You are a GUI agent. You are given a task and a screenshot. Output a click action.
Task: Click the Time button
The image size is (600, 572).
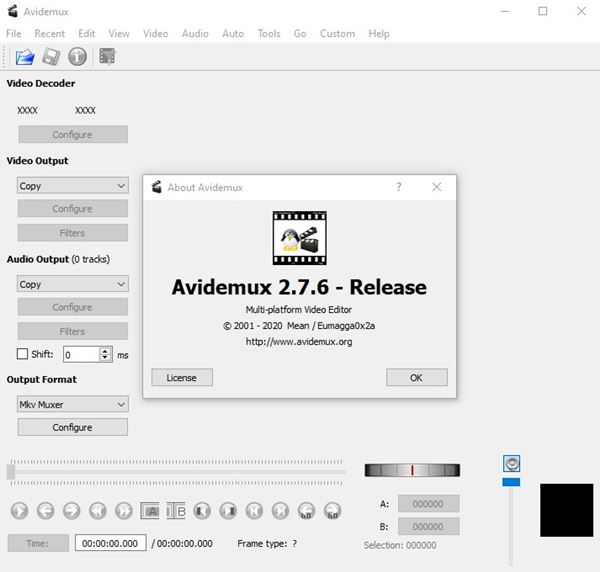(38, 543)
